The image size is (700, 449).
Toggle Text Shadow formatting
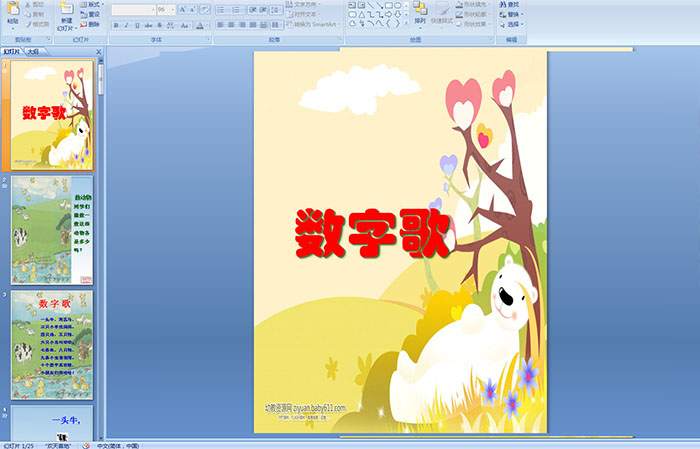pyautogui.click(x=159, y=25)
